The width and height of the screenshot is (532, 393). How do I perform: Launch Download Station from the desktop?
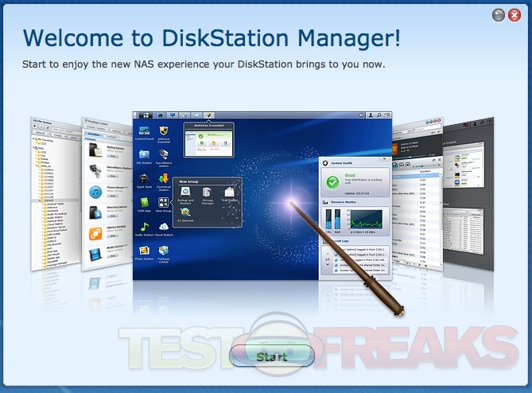pyautogui.click(x=163, y=179)
